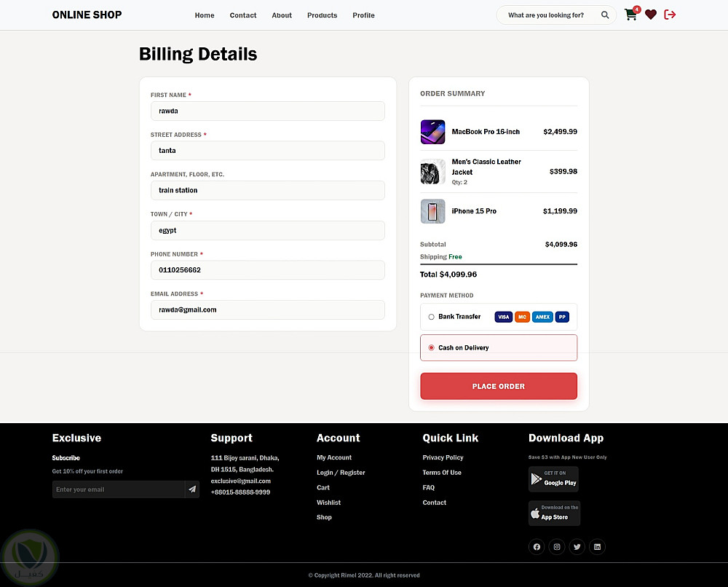
Task: Open the Privacy Policy link
Action: click(x=443, y=457)
